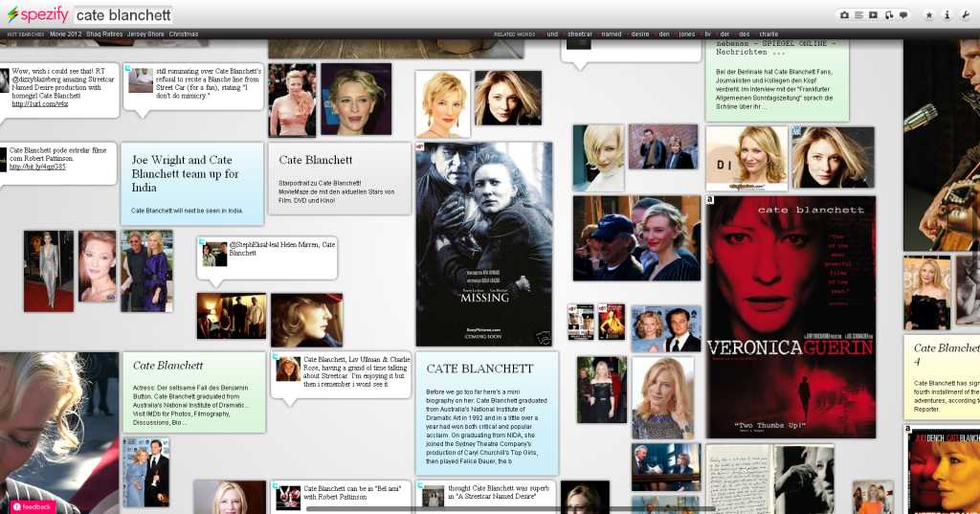Click related word 'charlie'
This screenshot has width=980, height=514.
click(768, 34)
